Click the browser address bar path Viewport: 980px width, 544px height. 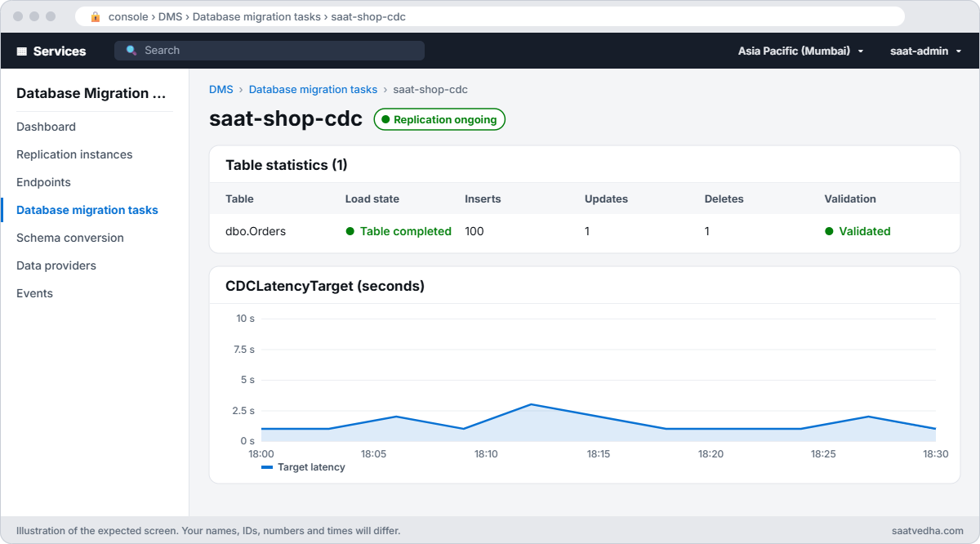point(257,16)
